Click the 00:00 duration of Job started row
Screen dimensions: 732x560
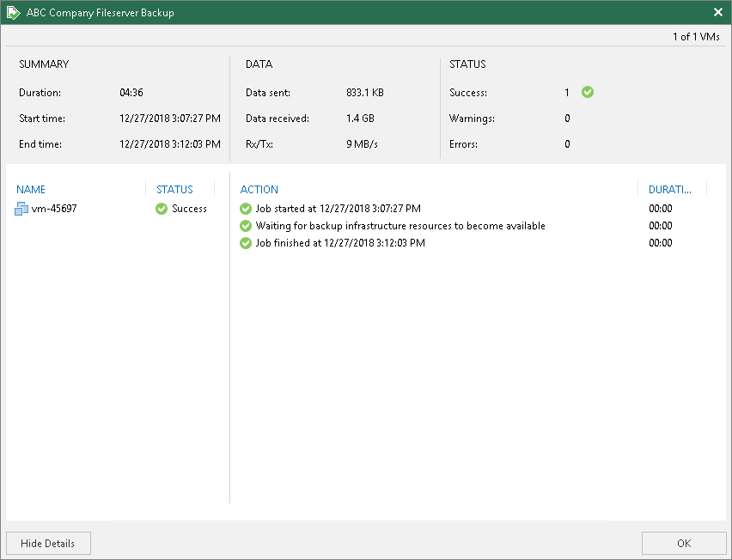click(x=661, y=209)
